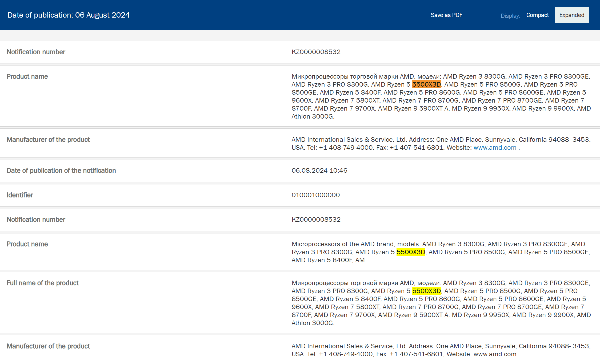Viewport: 600px width, 364px height.
Task: Click the first KZ0000008532 notification number value
Action: (316, 52)
